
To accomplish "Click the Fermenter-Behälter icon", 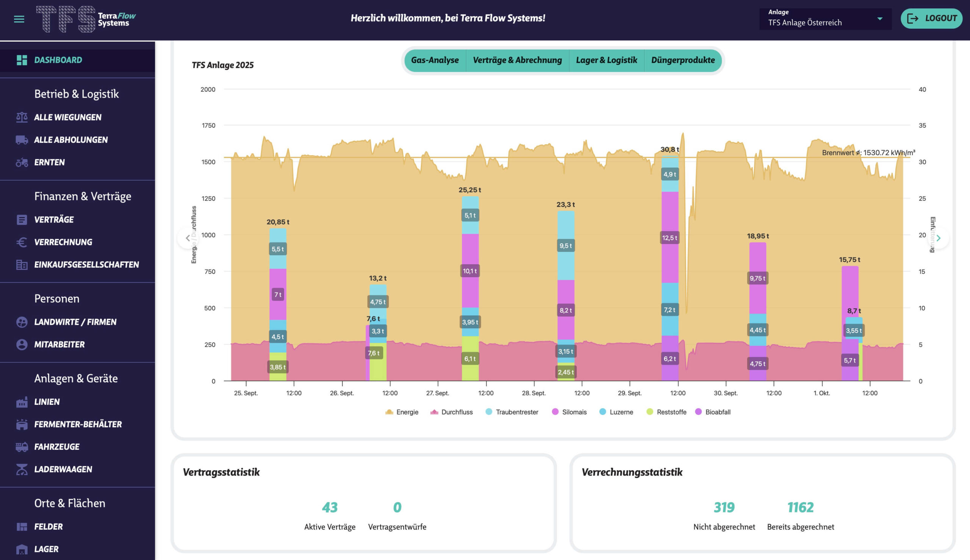I will [22, 424].
